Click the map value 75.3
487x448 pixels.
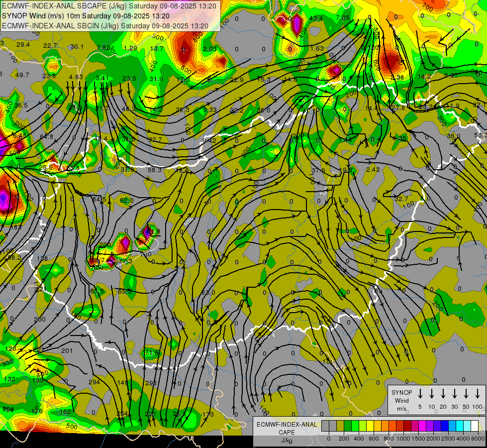pyautogui.click(x=179, y=414)
